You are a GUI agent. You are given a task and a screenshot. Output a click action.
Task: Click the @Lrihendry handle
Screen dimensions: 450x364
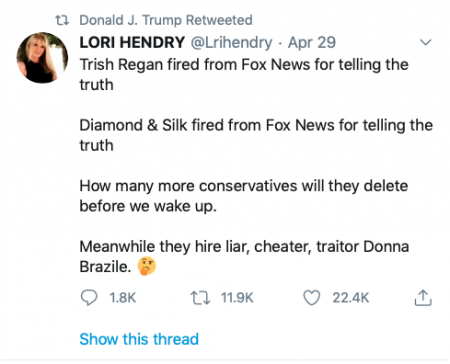[231, 43]
